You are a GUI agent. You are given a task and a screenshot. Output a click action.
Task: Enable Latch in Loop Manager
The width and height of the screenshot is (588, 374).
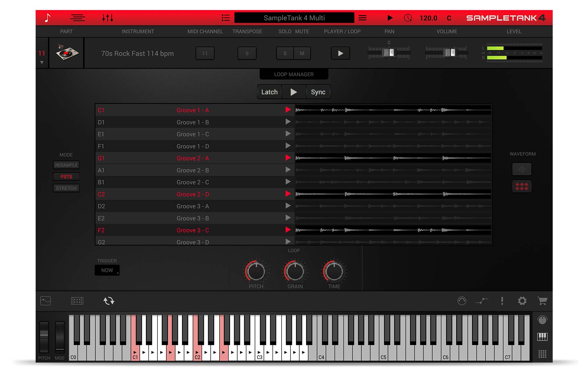(x=269, y=92)
